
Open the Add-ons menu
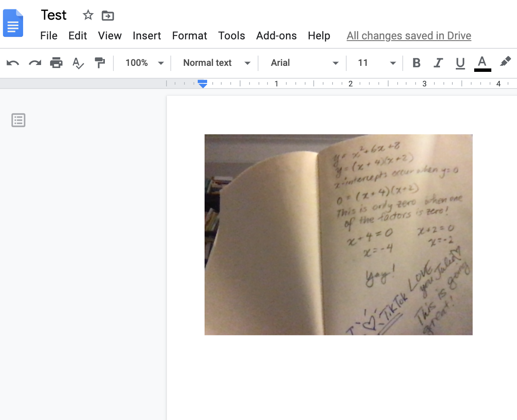(x=276, y=35)
